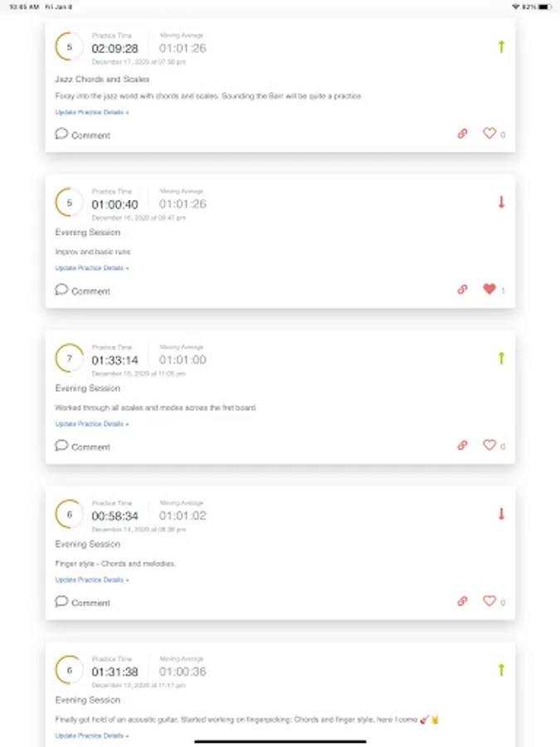Click comment bubble icon on 01:33:14 session
Viewport: 560px width, 747px height.
[x=61, y=446]
